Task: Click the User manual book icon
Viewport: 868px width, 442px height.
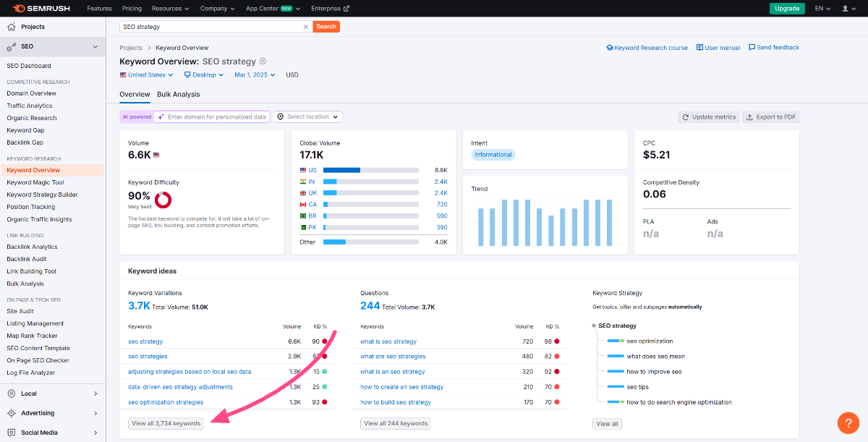Action: pyautogui.click(x=699, y=48)
